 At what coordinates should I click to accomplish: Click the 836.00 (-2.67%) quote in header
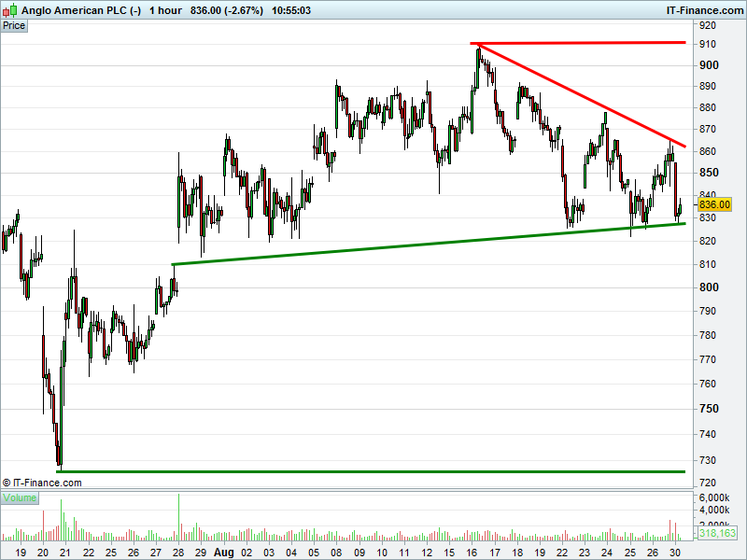[x=226, y=10]
